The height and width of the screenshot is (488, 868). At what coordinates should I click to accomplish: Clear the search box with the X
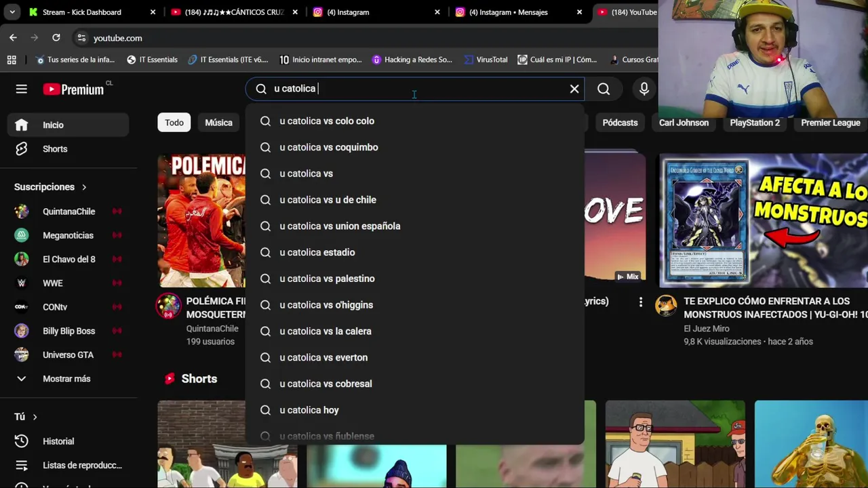[574, 89]
